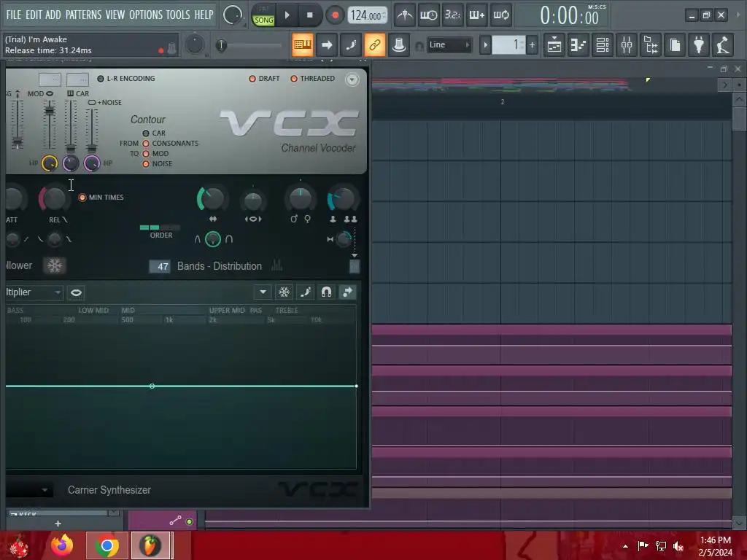This screenshot has width=747, height=560.
Task: Click the pattern number 1 field
Action: coord(508,45)
